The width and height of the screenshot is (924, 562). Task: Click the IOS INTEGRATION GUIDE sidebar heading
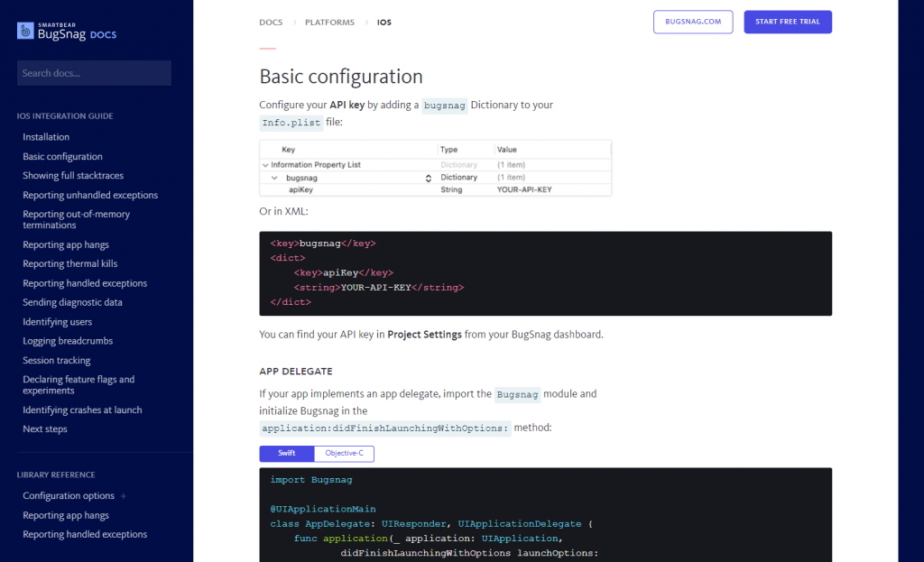click(65, 116)
